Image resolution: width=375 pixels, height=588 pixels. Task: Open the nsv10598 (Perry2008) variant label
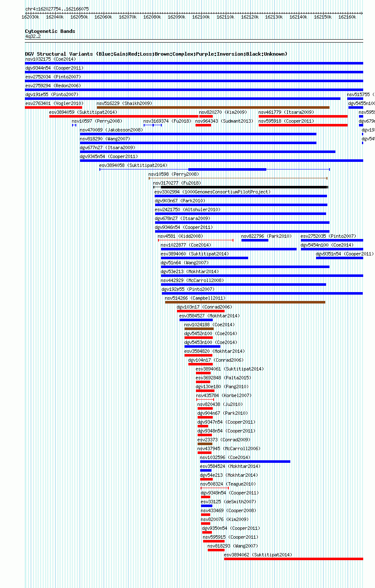tap(173, 174)
